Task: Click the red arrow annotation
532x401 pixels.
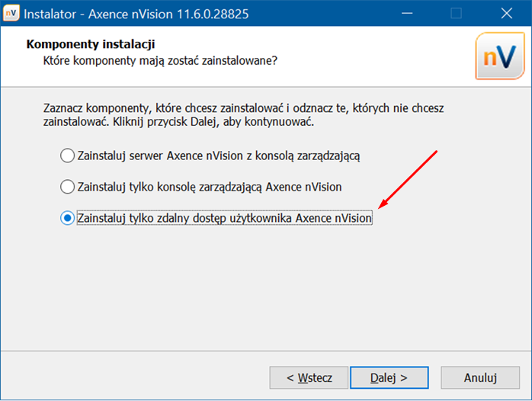Action: [408, 179]
